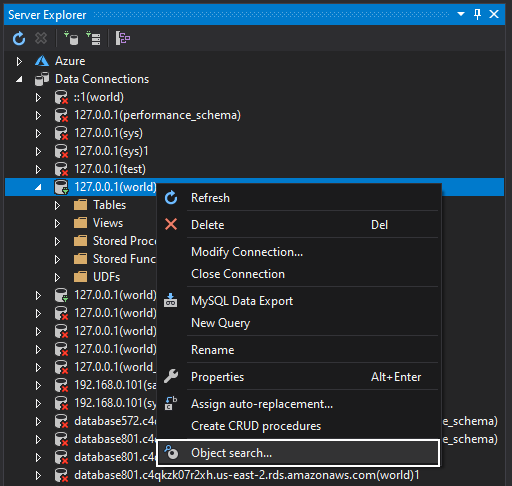Image resolution: width=512 pixels, height=486 pixels.
Task: Expand the Views folder
Action: tap(57, 223)
